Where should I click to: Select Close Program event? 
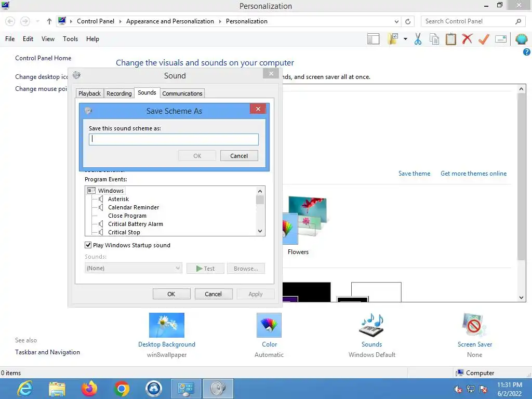point(127,216)
